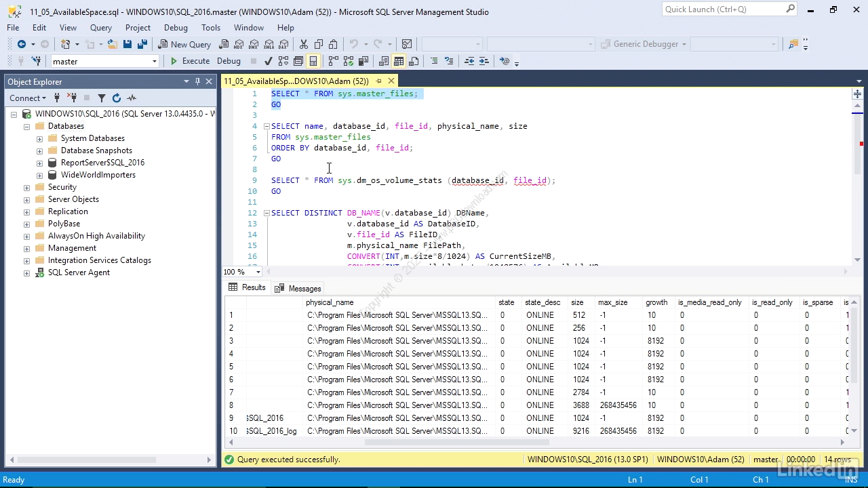Open the Debug menu
Viewport: 868px width, 488px height.
point(176,28)
